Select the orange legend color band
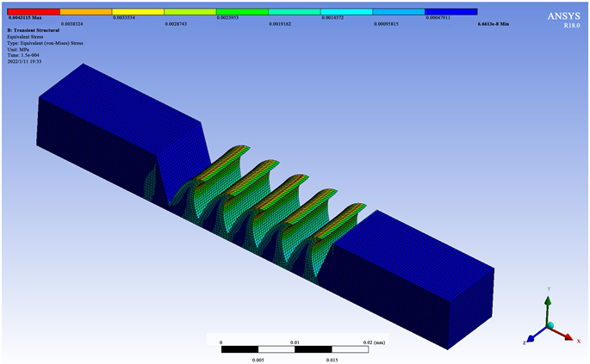 tap(86, 12)
